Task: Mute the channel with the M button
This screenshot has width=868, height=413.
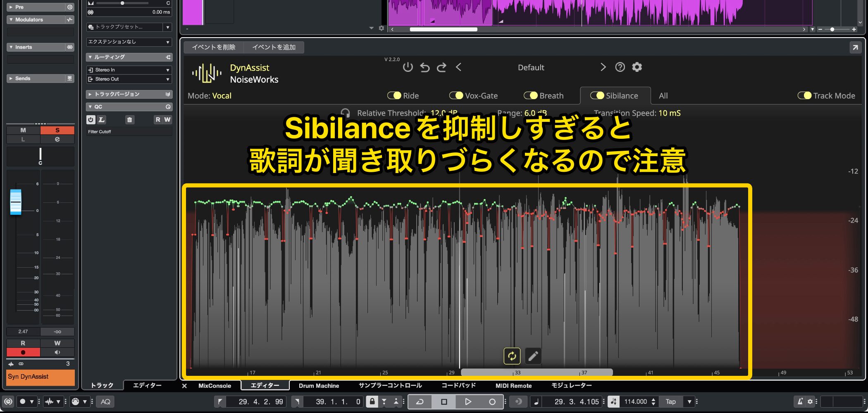Action: coord(23,130)
